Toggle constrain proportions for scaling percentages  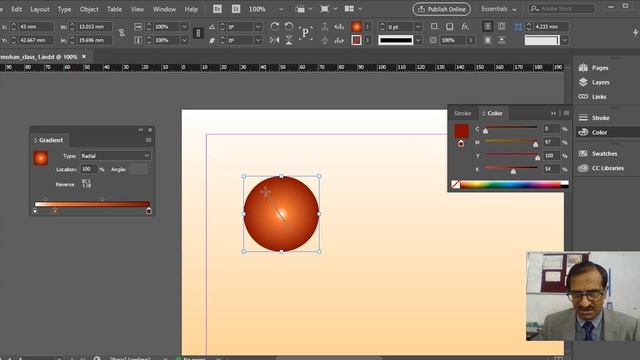tap(198, 33)
